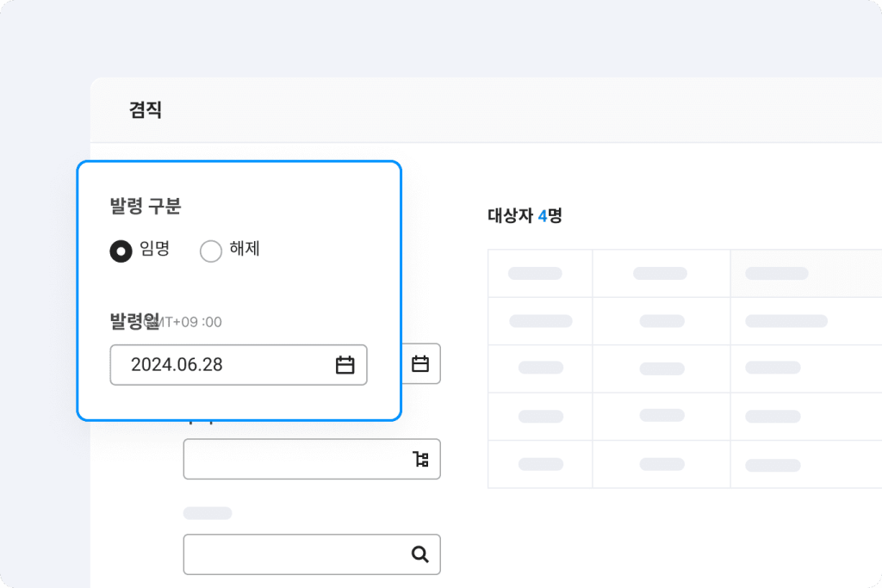The height and width of the screenshot is (588, 882).
Task: Click the GMT+09:00 timezone label
Action: pos(191,322)
